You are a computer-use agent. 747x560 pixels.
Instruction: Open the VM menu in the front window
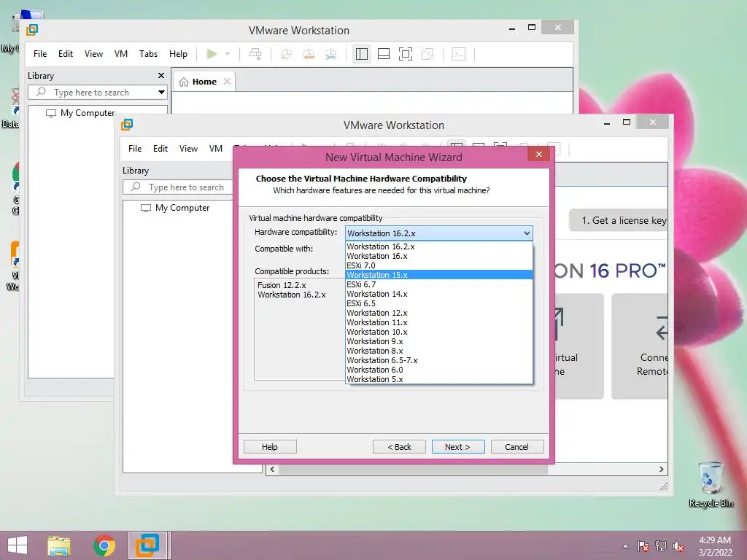click(216, 149)
